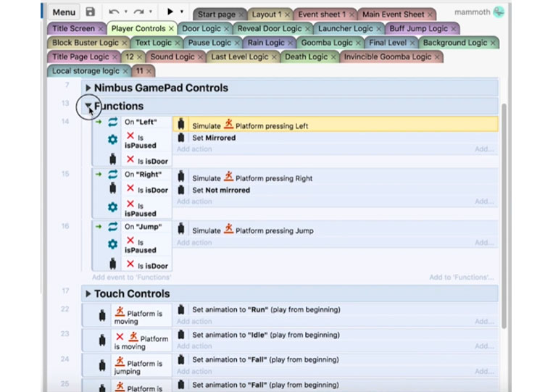The height and width of the screenshot is (392, 553).
Task: Switch to the Main Event Sheet tab
Action: pos(394,14)
